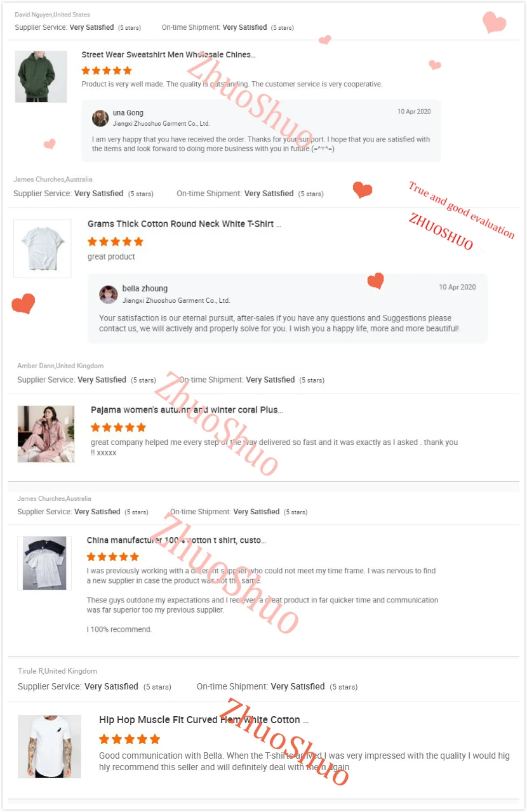Click the five-star rating under Sweatshirt review

tap(107, 70)
